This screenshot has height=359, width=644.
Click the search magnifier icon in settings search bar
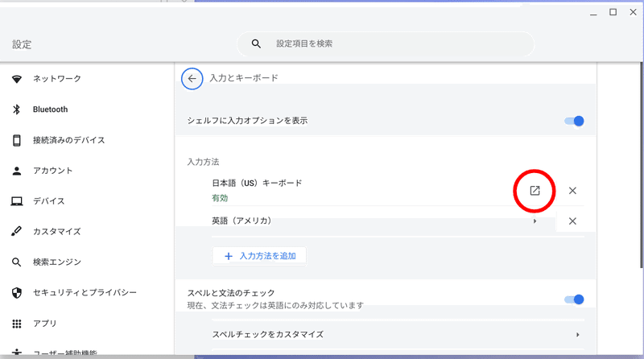pyautogui.click(x=256, y=43)
